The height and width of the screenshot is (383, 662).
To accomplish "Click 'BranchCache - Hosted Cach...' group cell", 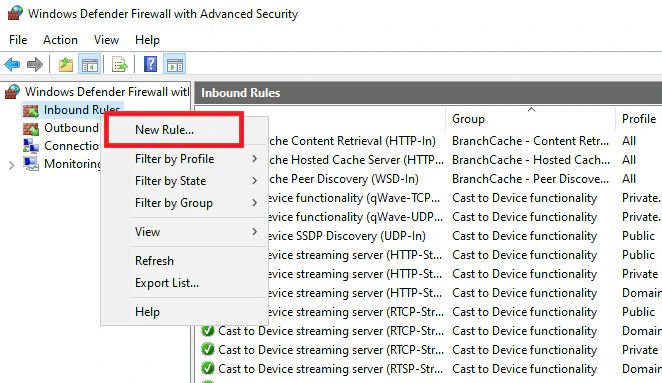I will click(531, 160).
